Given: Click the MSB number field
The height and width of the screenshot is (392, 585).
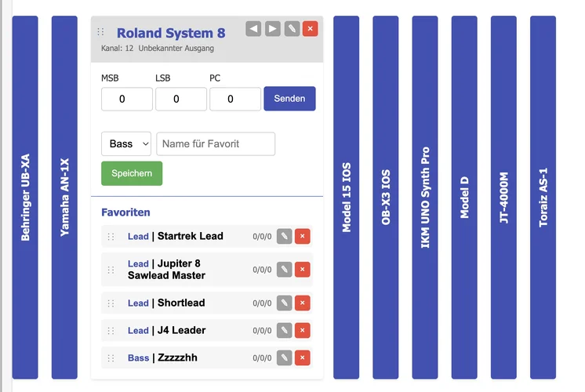Looking at the screenshot, I should pyautogui.click(x=126, y=100).
